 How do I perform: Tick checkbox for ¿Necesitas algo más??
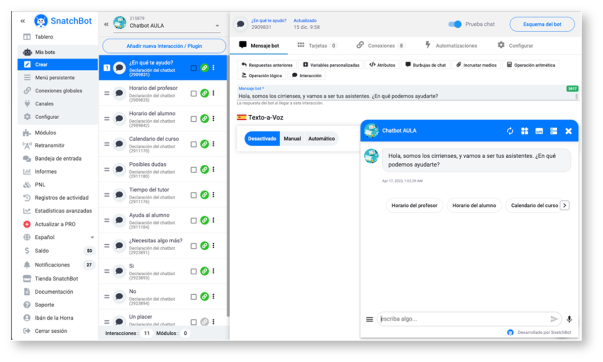(x=194, y=246)
